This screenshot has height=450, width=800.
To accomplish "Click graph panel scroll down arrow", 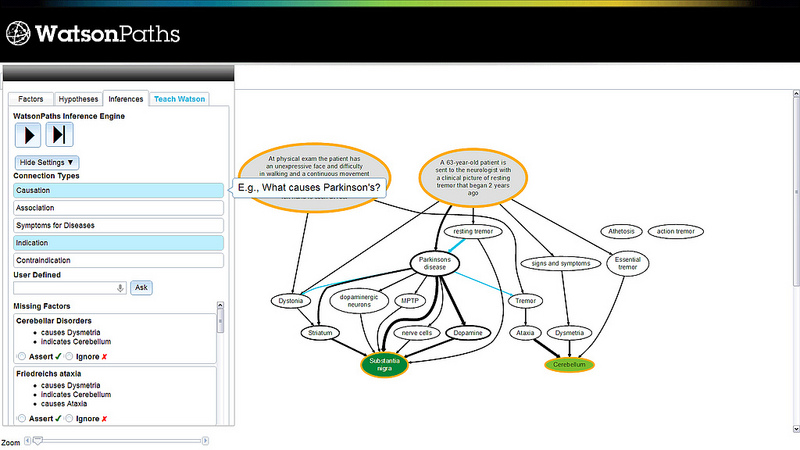I will coord(796,429).
